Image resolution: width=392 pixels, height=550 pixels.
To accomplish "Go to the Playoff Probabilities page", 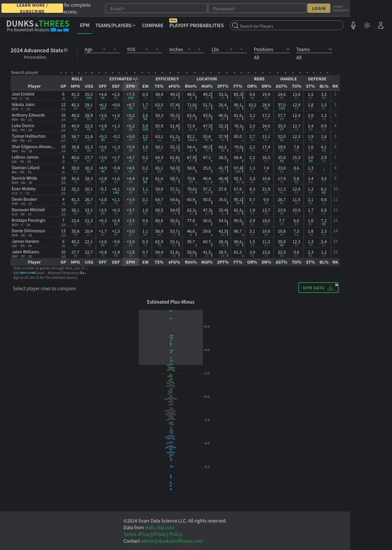I will point(196,26).
